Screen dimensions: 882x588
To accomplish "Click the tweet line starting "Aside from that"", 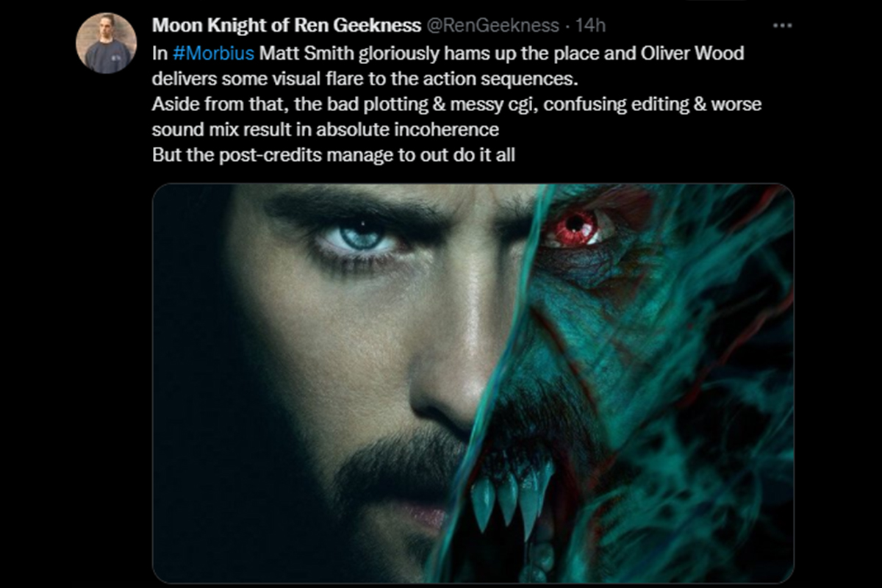I will [456, 104].
